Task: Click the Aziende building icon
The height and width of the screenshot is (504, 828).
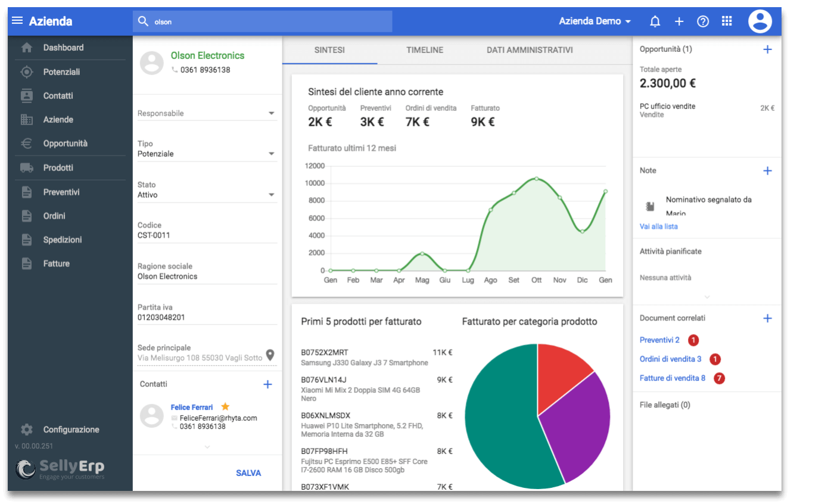Action: point(27,120)
